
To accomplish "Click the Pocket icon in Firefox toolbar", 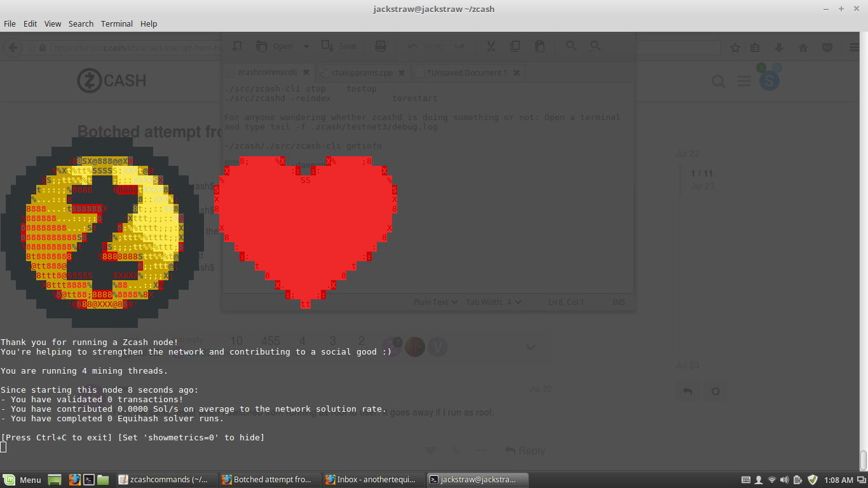I will (x=827, y=48).
